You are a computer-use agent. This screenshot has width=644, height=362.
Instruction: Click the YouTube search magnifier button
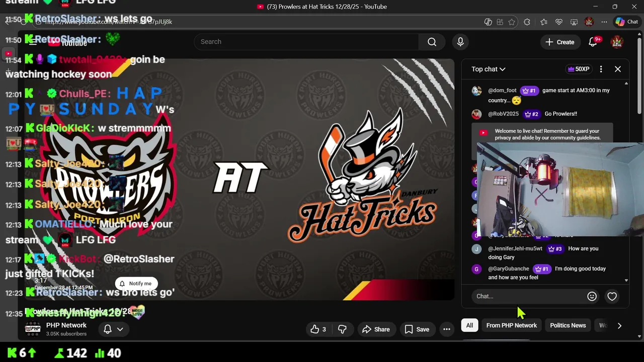[x=432, y=42]
